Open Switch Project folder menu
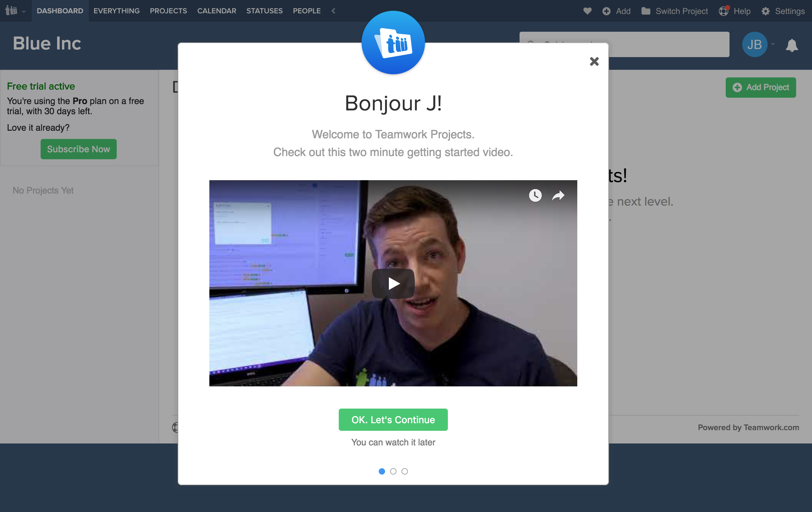 (674, 11)
